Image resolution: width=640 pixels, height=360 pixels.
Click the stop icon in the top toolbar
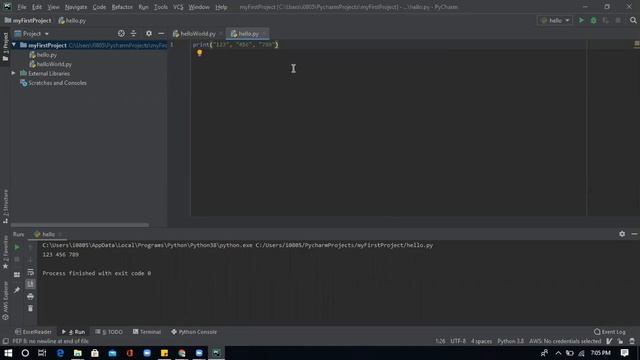tap(618, 20)
